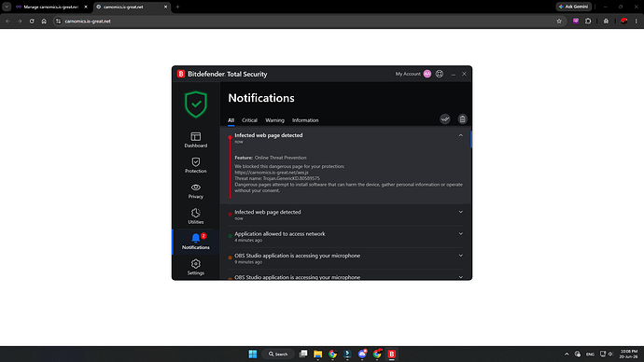Open Bitdefender Settings gear
This screenshot has width=644, height=362.
195,267
